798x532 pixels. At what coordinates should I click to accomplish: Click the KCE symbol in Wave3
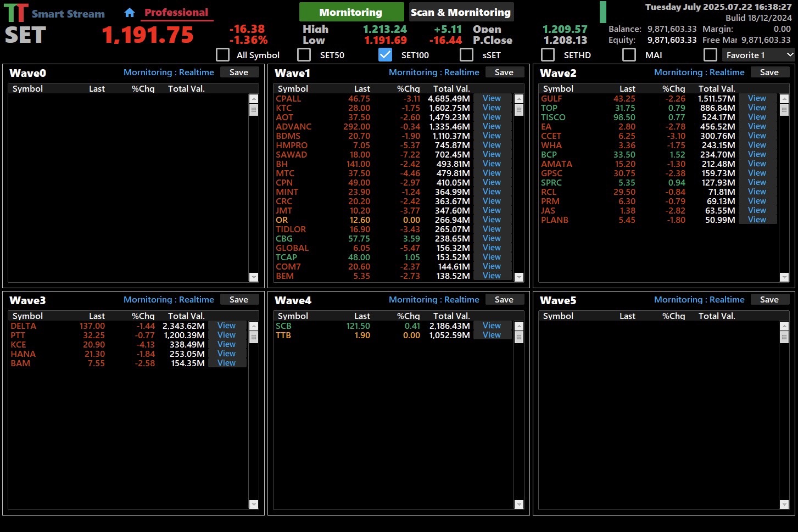point(18,345)
